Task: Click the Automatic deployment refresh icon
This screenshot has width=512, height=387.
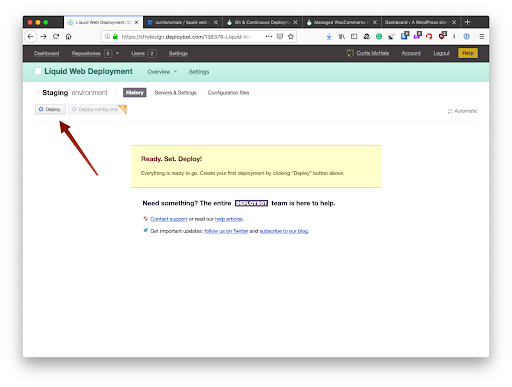Action: (x=450, y=111)
